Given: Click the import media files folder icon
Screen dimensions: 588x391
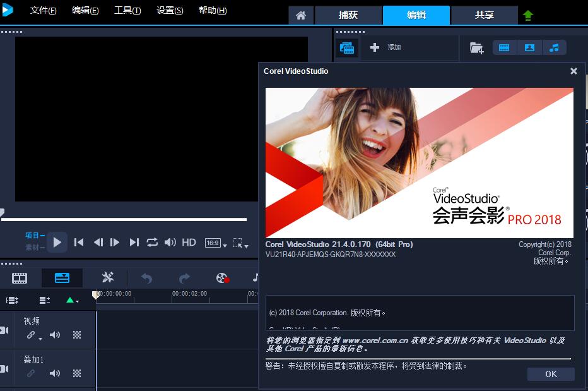Looking at the screenshot, I should (x=476, y=48).
